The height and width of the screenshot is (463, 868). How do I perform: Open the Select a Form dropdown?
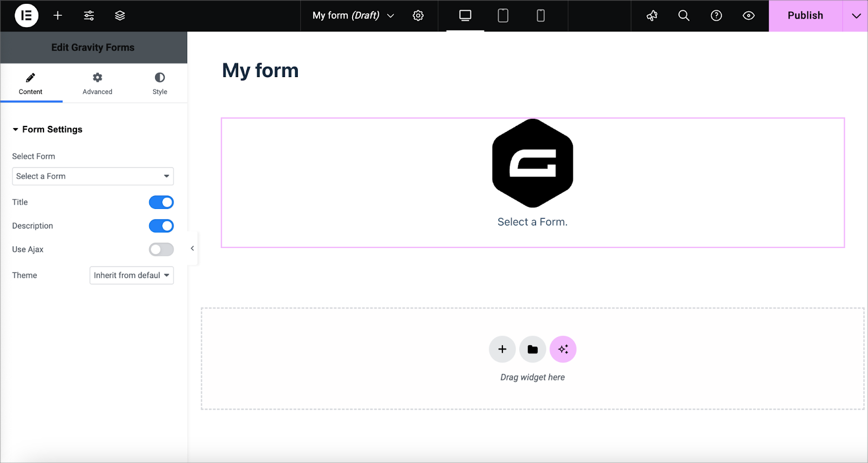coord(93,176)
